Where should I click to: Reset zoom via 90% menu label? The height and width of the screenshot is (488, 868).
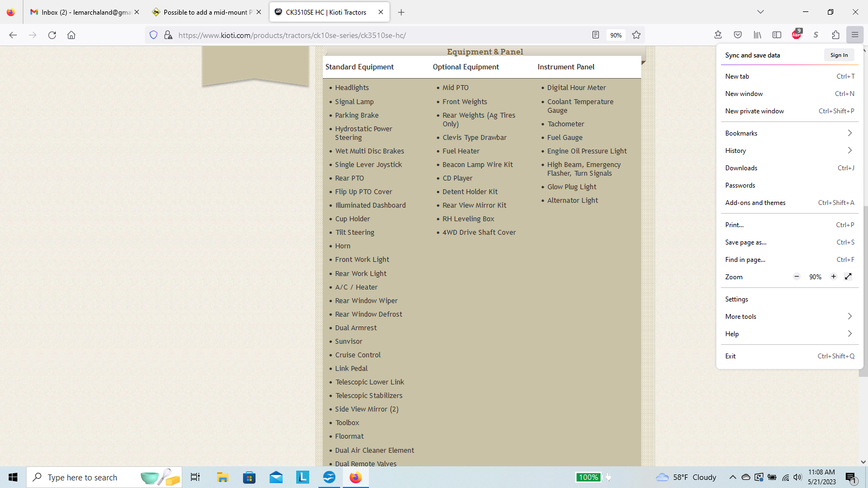815,277
